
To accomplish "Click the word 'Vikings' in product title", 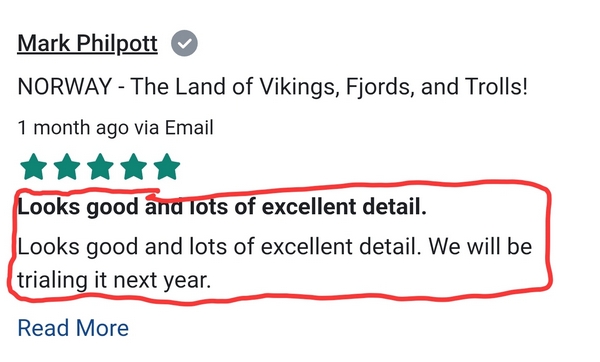I will [300, 87].
